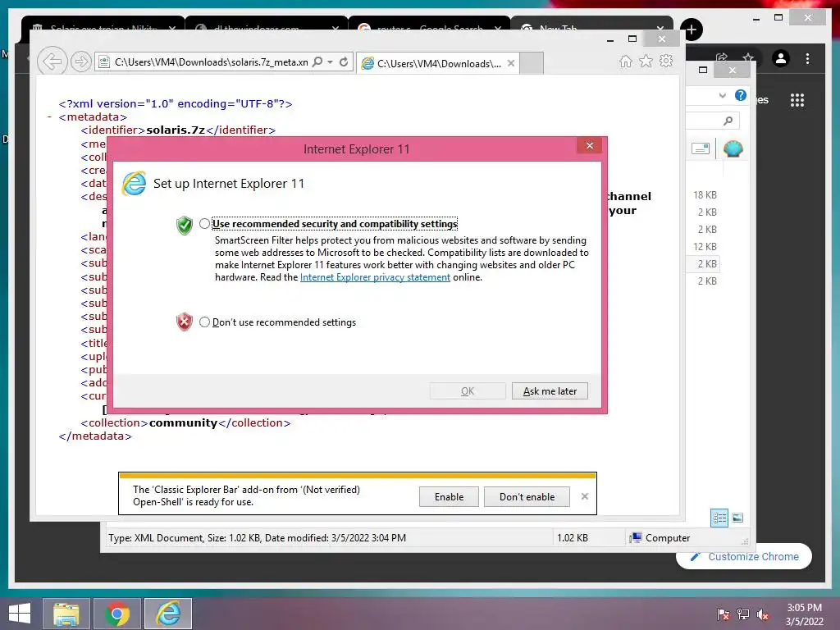The height and width of the screenshot is (630, 840).
Task: Click Internet Explorer taskbar icon
Action: 168,614
